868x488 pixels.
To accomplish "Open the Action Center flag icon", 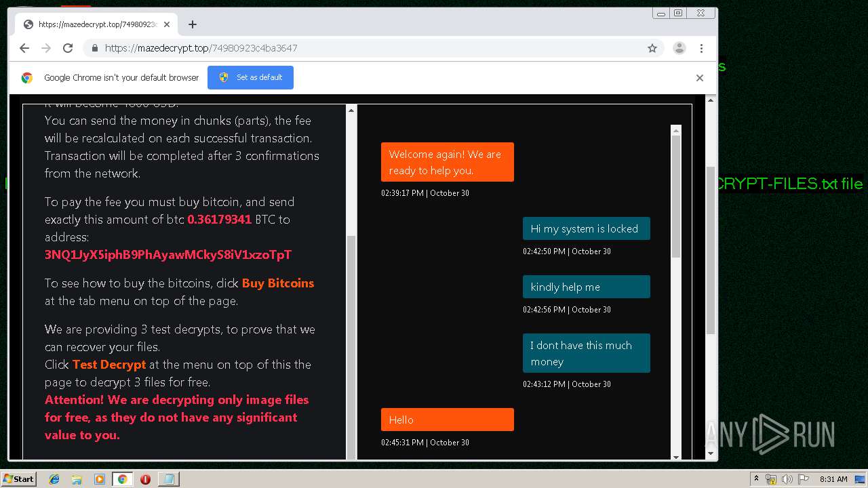I will (803, 479).
